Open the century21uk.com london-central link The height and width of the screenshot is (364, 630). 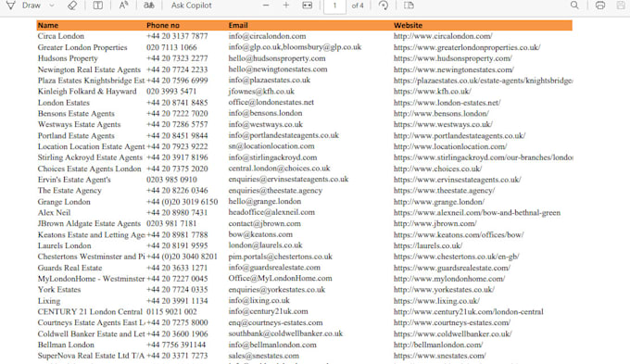coord(469,312)
